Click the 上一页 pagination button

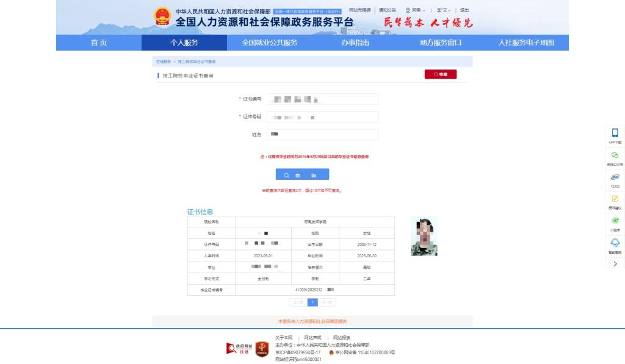pos(298,302)
